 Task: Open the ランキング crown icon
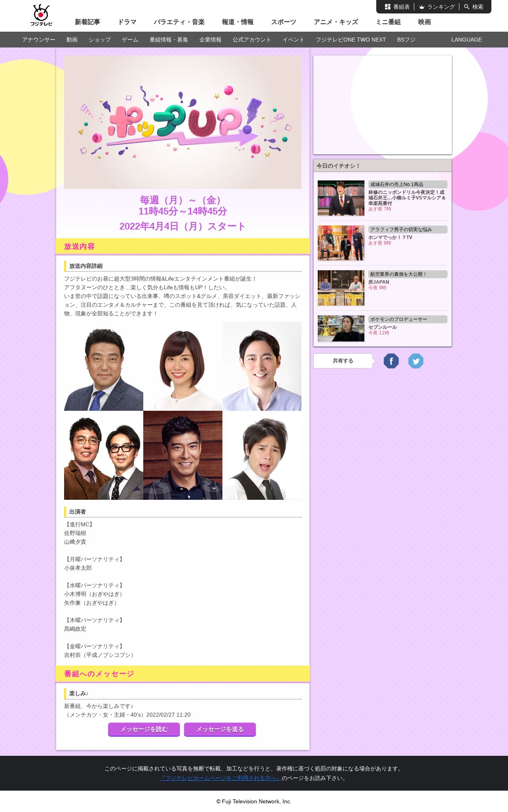(x=422, y=7)
